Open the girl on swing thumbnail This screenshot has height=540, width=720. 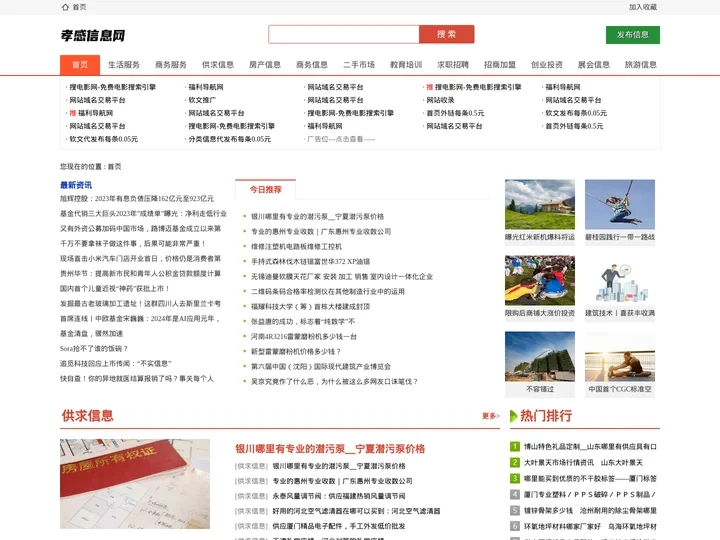click(x=620, y=204)
